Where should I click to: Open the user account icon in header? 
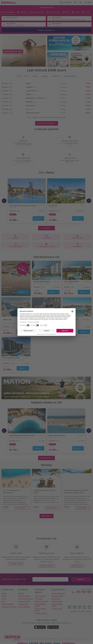(x=80, y=3)
